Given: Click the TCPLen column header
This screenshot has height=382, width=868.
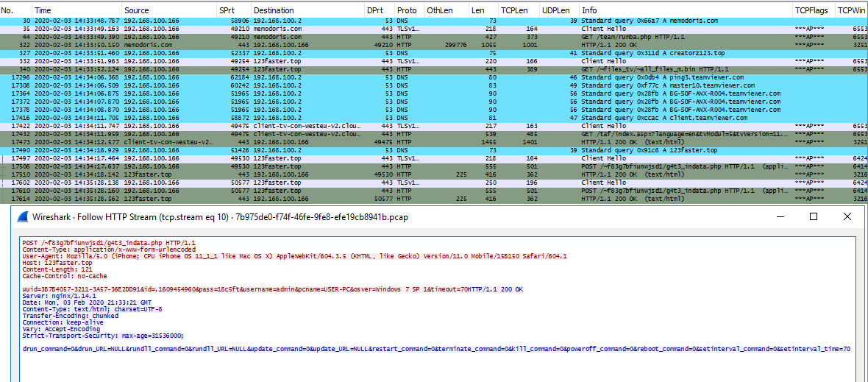Looking at the screenshot, I should point(518,10).
